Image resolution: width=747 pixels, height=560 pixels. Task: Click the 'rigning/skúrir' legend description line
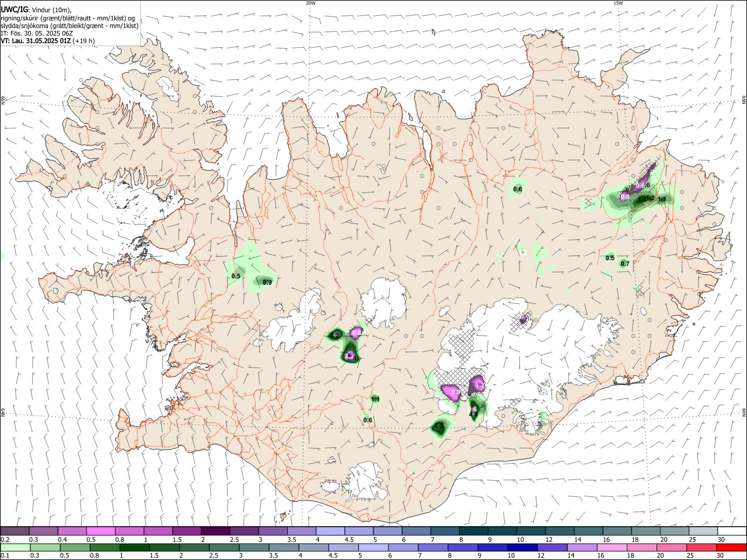69,18
